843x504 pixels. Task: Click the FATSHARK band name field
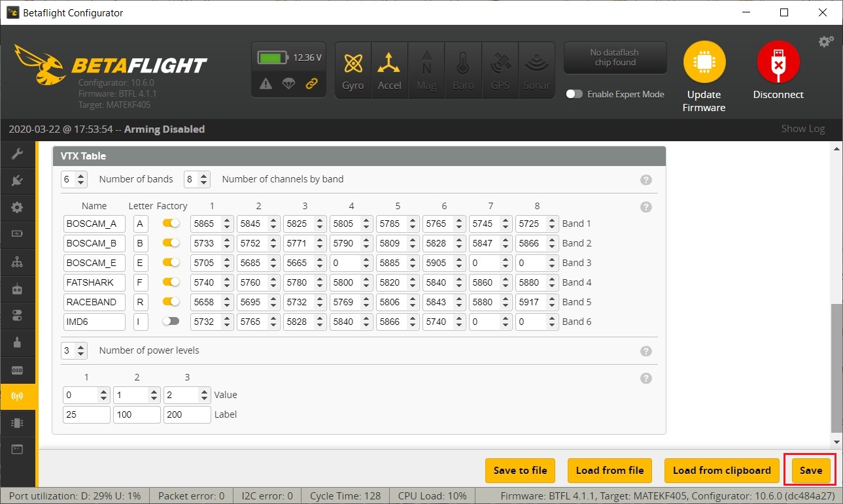point(94,282)
